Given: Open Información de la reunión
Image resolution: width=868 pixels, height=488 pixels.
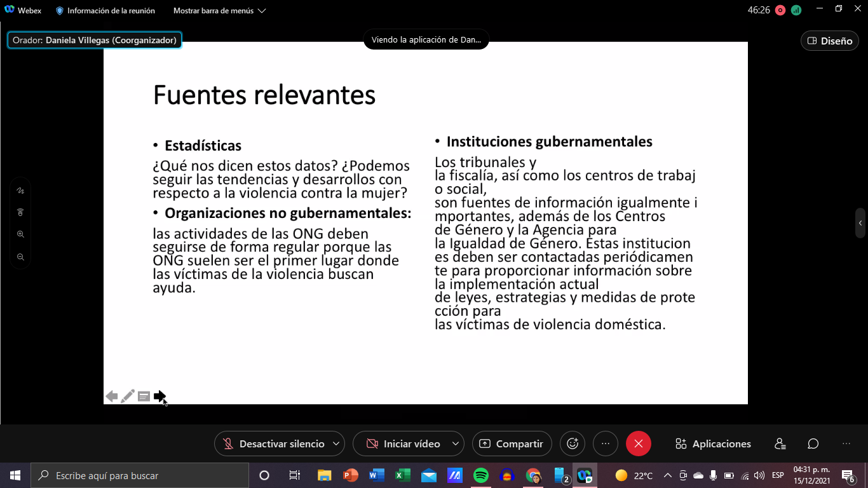Looking at the screenshot, I should point(107,11).
